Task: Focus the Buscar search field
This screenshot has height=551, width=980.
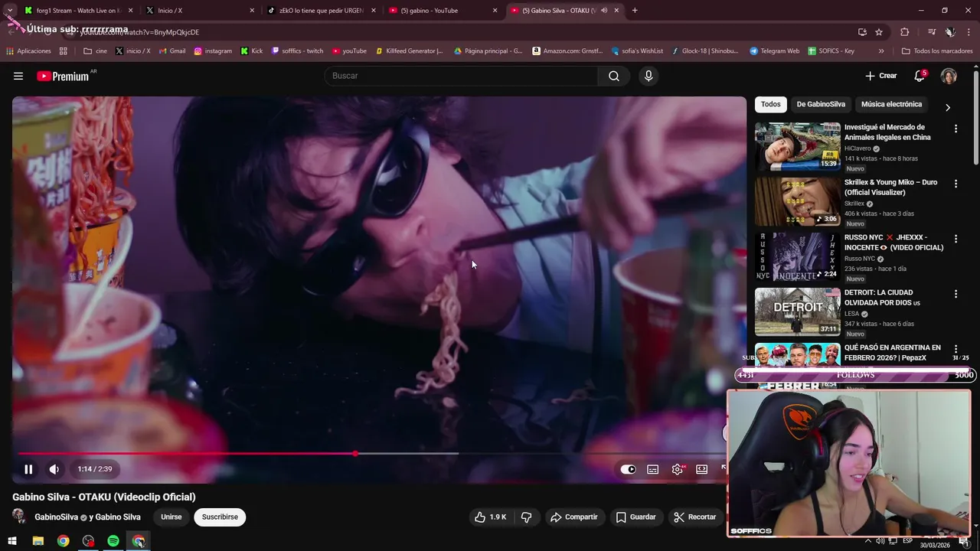Action: tap(462, 76)
